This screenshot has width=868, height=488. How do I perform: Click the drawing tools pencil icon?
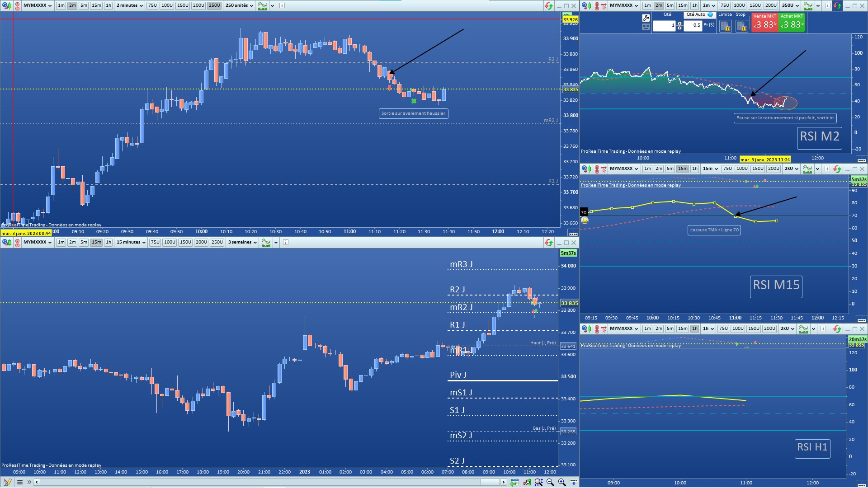click(x=7, y=482)
